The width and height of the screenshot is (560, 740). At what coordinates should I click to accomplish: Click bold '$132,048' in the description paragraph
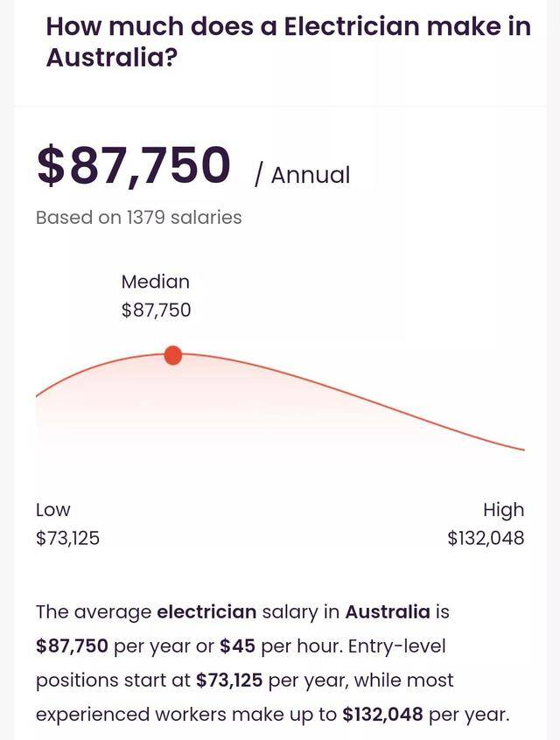(382, 715)
